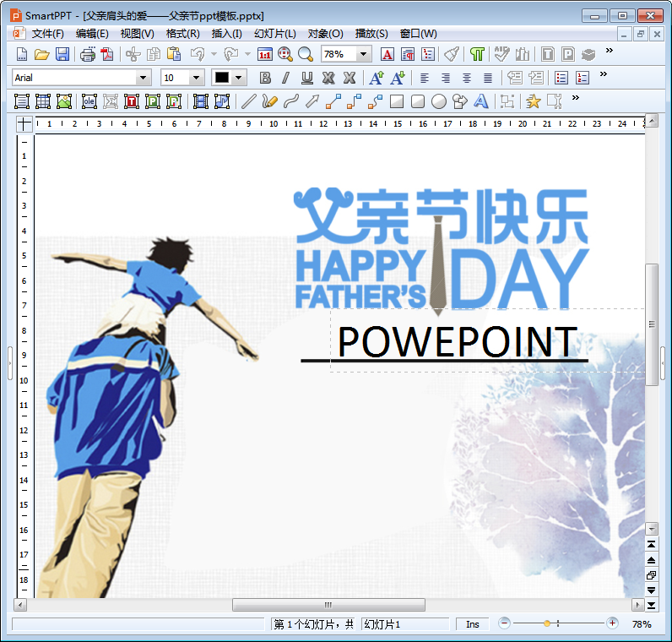Viewport: 672px width, 642px height.
Task: Click the black font color swatch
Action: (221, 78)
